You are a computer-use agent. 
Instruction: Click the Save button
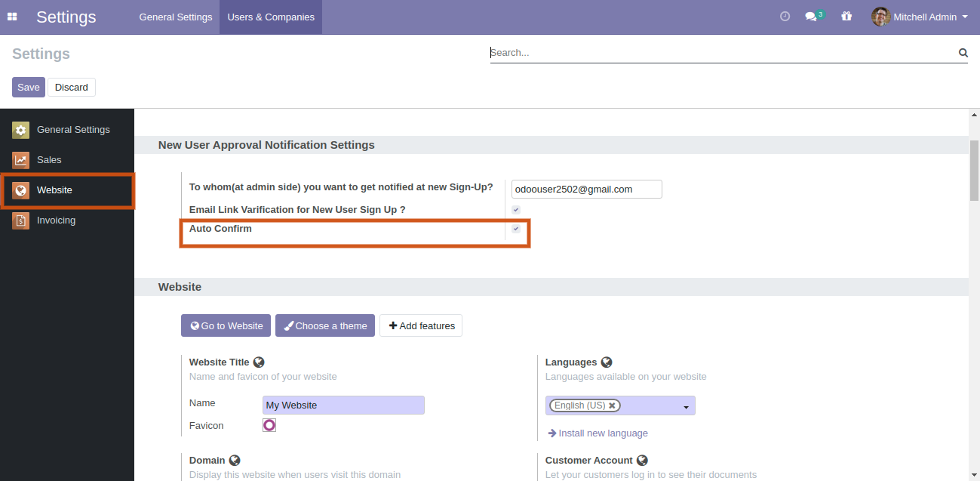click(x=29, y=88)
